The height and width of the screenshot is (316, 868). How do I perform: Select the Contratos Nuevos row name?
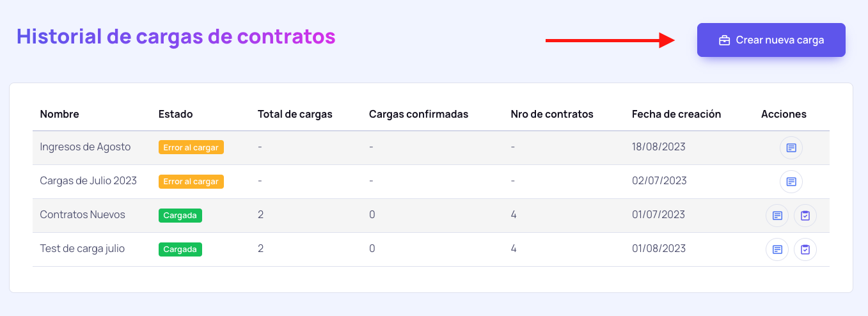(x=83, y=215)
